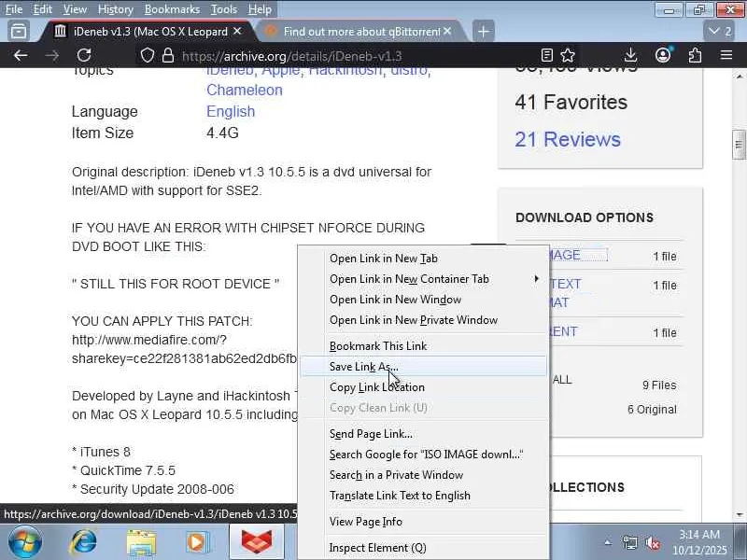This screenshot has width=747, height=560.
Task: Open the History menu
Action: pos(115,9)
